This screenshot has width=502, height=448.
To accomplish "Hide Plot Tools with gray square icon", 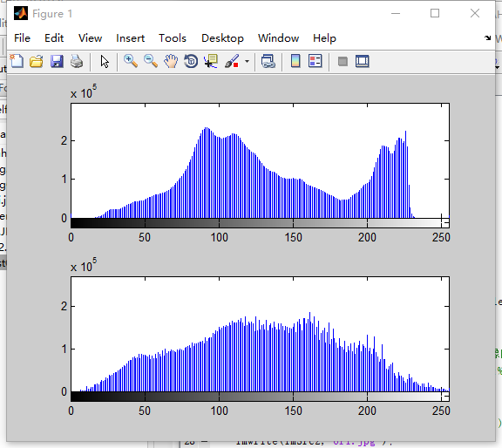I will (x=343, y=61).
